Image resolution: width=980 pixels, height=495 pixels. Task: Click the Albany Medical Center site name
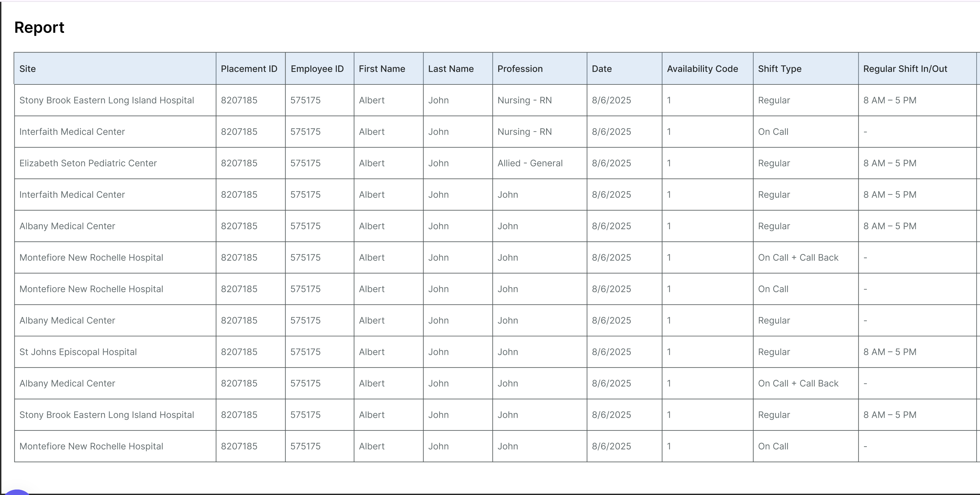[67, 226]
